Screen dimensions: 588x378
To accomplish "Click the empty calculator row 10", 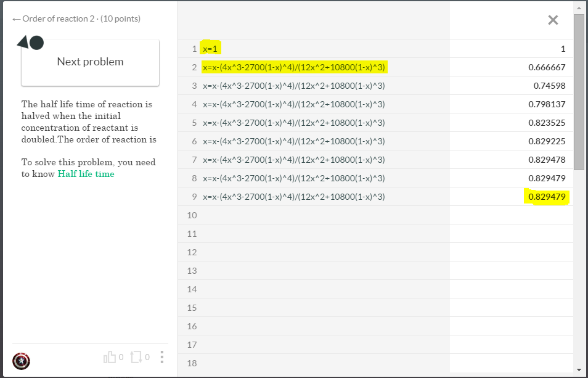I will click(x=375, y=215).
